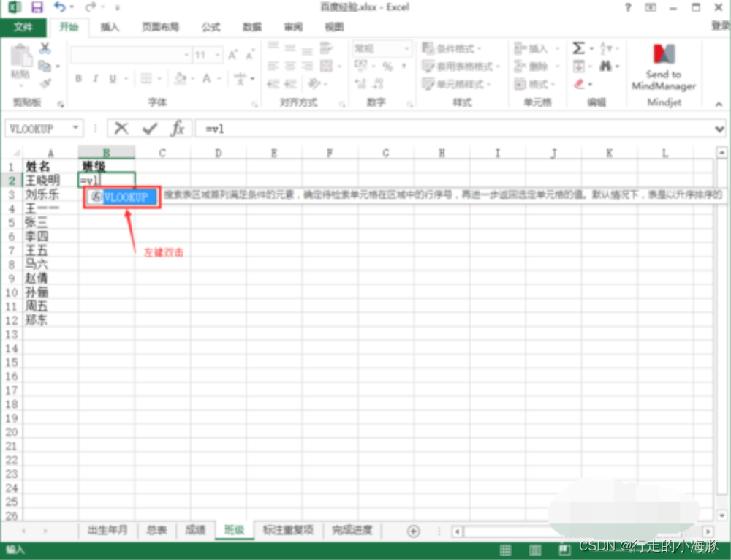731x560 pixels.
Task: Toggle bold formatting on selected cell
Action: [78, 78]
